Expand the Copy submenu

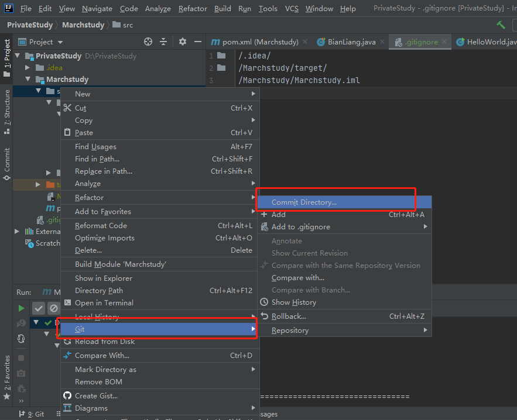tap(160, 121)
